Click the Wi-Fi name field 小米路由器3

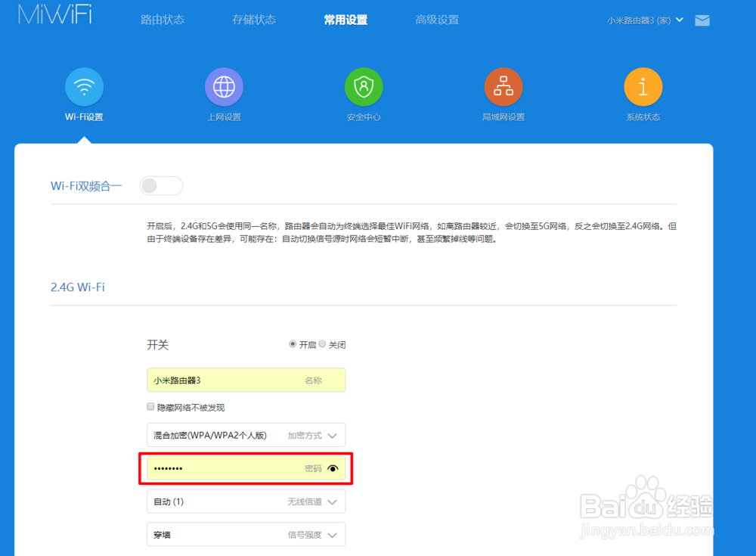(x=246, y=381)
